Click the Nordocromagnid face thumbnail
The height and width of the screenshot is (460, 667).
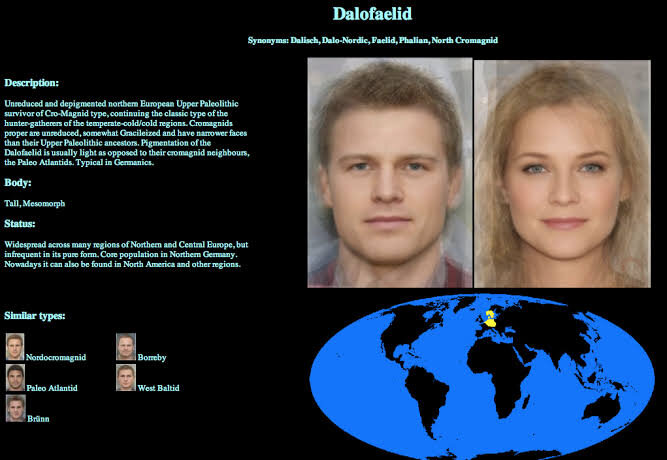(15, 347)
